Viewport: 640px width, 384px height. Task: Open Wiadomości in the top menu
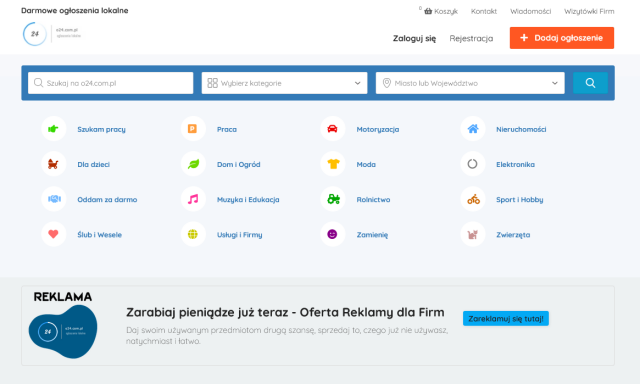531,11
